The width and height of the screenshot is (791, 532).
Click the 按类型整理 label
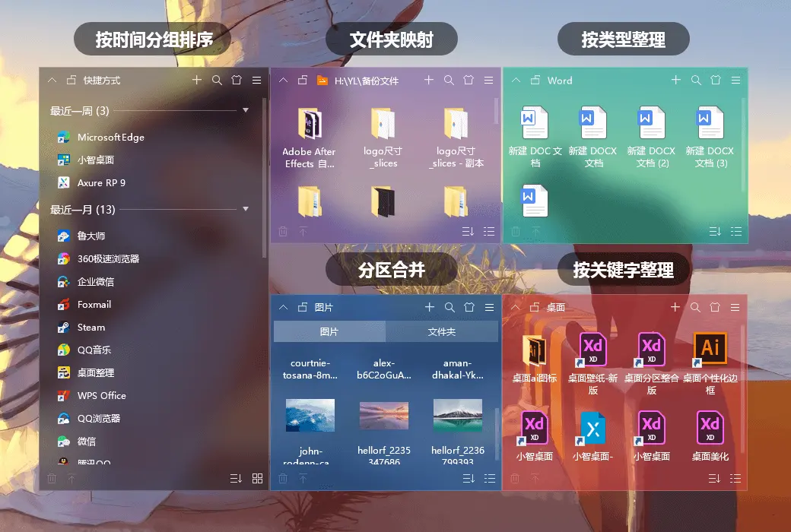pos(623,38)
